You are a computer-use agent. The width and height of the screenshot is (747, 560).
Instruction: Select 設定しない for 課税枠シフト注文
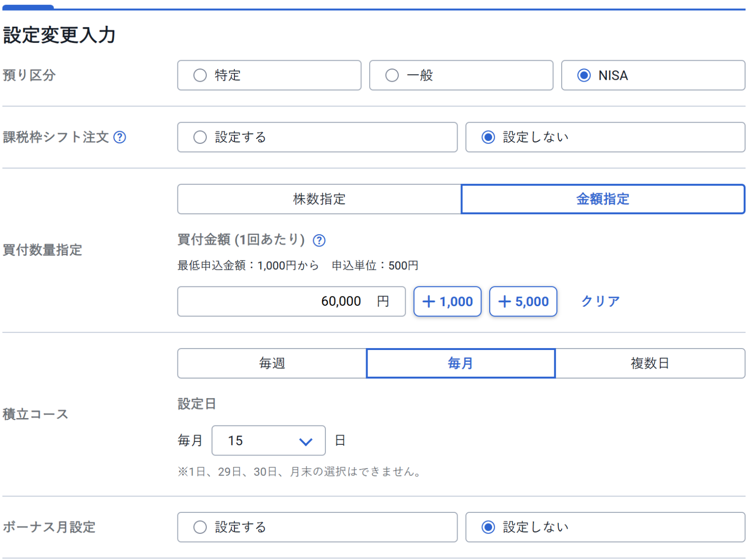tap(605, 137)
